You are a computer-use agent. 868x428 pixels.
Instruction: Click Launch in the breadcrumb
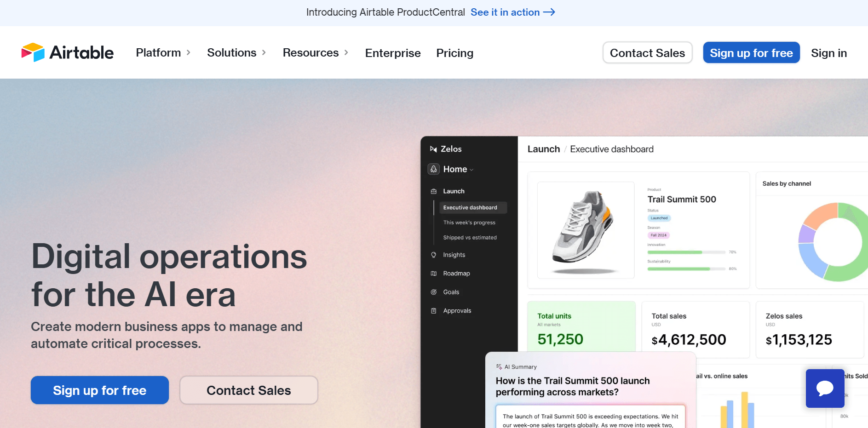coord(543,149)
